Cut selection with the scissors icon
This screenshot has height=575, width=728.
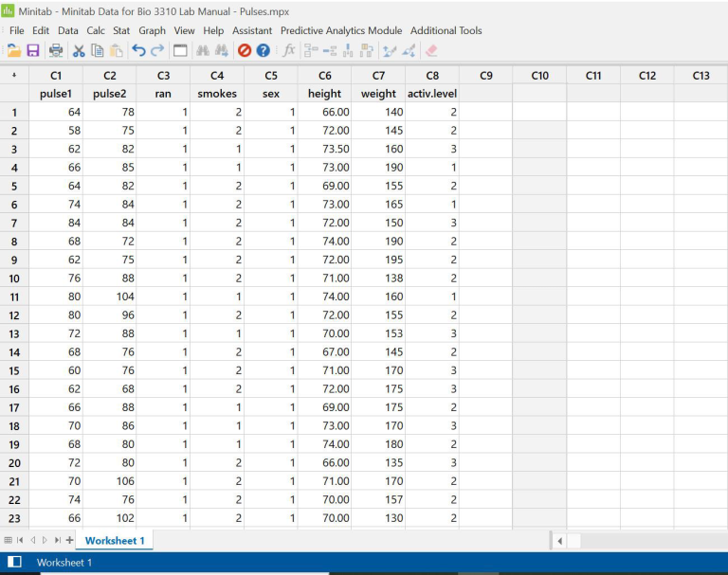(x=79, y=50)
